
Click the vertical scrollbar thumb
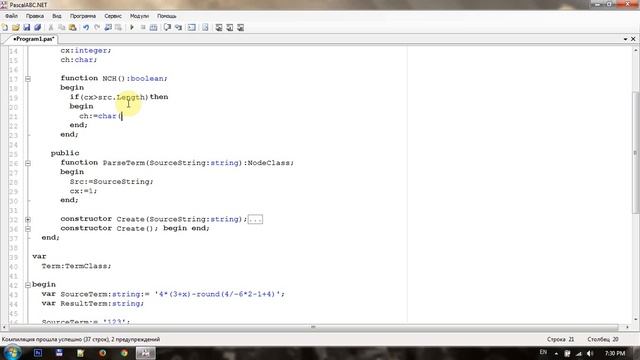coord(636,152)
